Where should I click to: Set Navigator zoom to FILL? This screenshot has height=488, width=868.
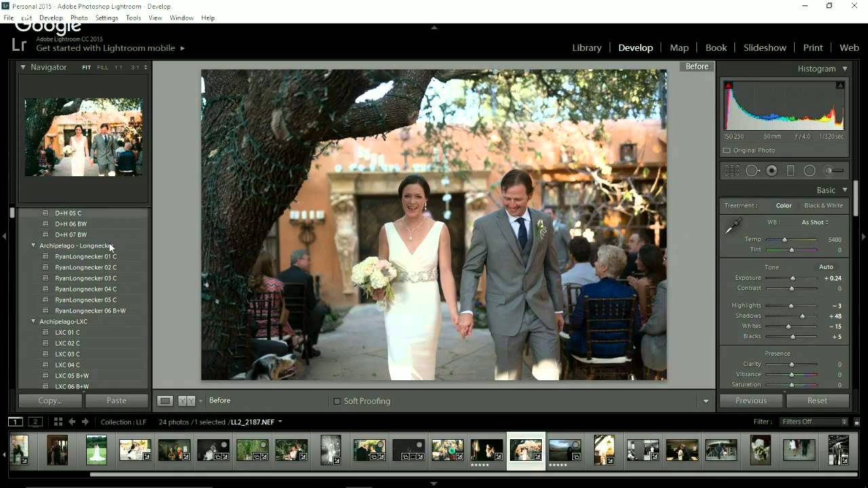[x=102, y=68]
